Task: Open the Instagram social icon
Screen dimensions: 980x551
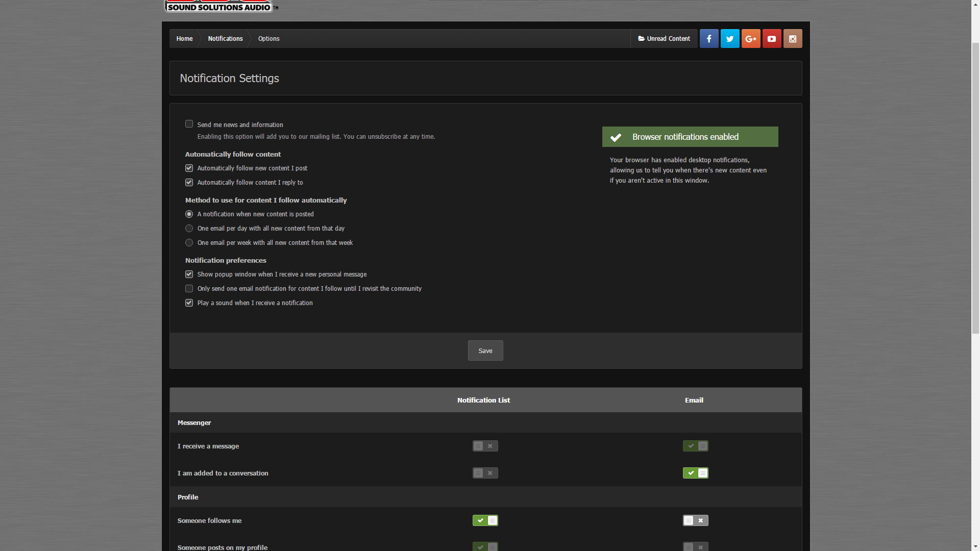Action: [793, 39]
